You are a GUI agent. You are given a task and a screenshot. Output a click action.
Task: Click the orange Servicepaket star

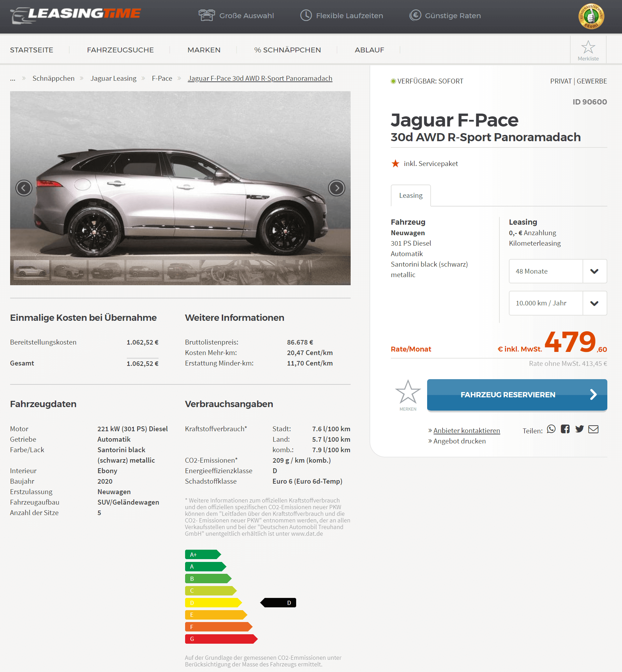[x=395, y=163]
